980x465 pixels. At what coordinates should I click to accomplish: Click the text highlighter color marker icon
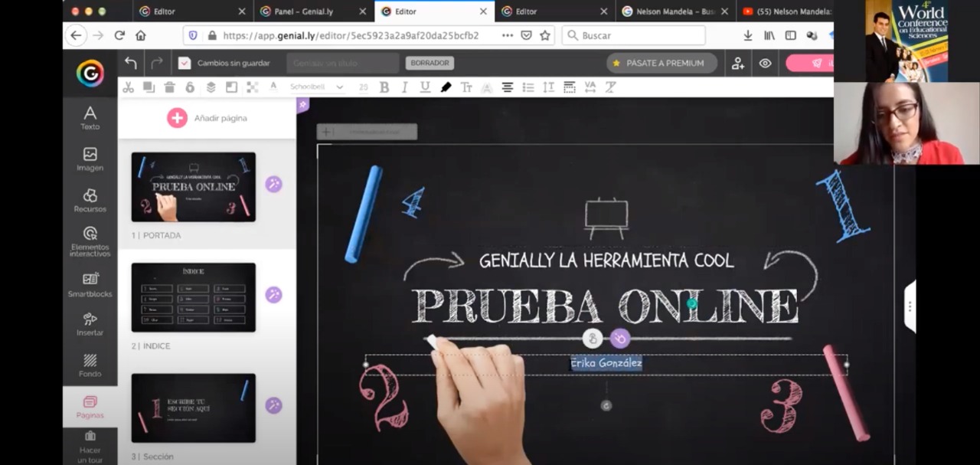[446, 87]
